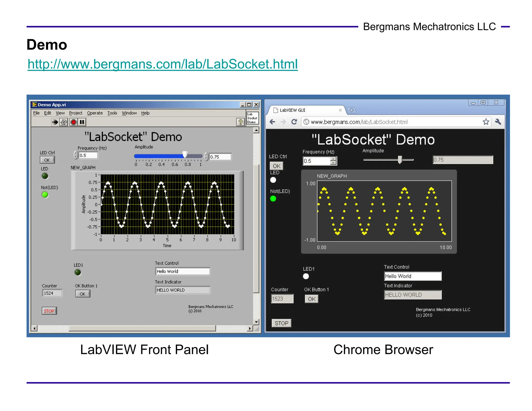
Task: Click the Lab Socket Demo VI icon
Action: pyautogui.click(x=252, y=118)
